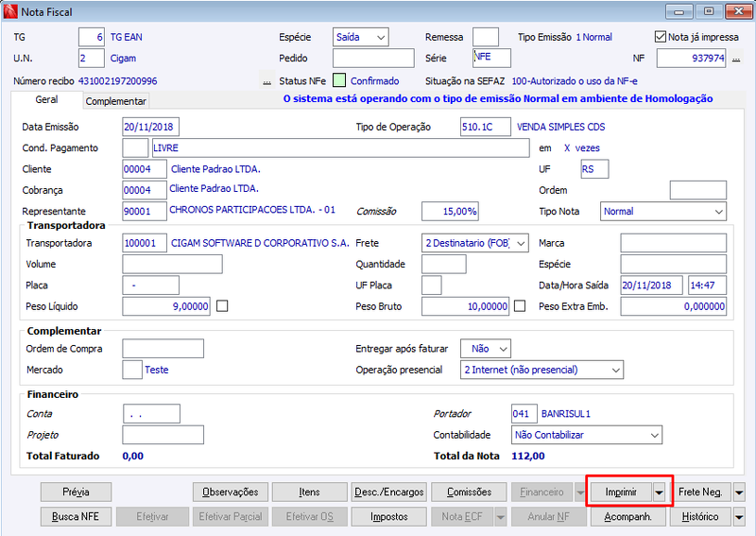Click the Comissão percentage field
Viewport: 756px width, 536px height.
click(x=451, y=212)
